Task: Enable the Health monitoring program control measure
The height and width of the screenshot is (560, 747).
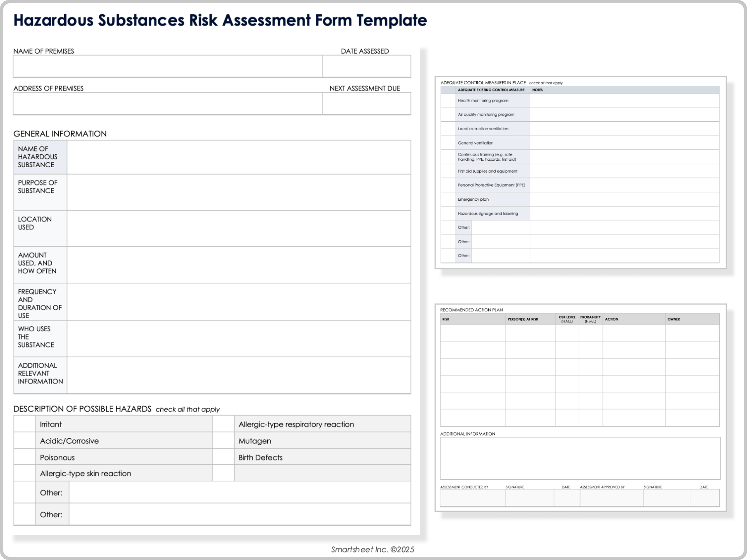Action: coord(448,100)
